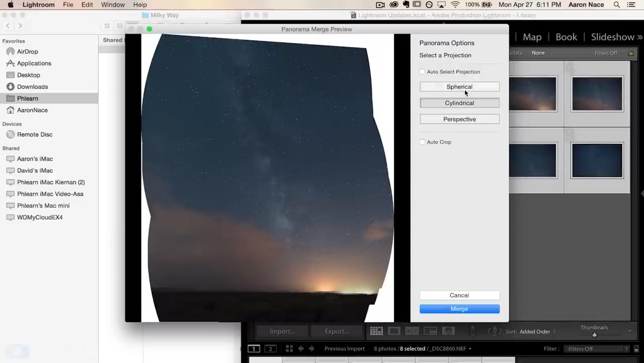
Task: Click Creative Cloud menu bar icon
Action: pos(394,5)
